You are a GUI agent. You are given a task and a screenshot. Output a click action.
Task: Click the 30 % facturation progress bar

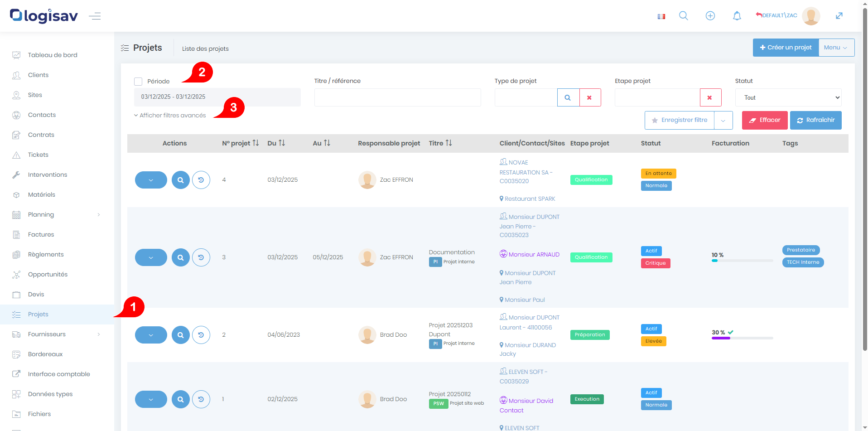pyautogui.click(x=742, y=338)
